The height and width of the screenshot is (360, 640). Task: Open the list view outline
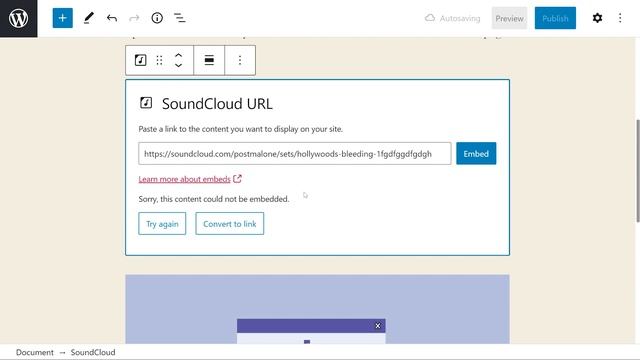[180, 18]
